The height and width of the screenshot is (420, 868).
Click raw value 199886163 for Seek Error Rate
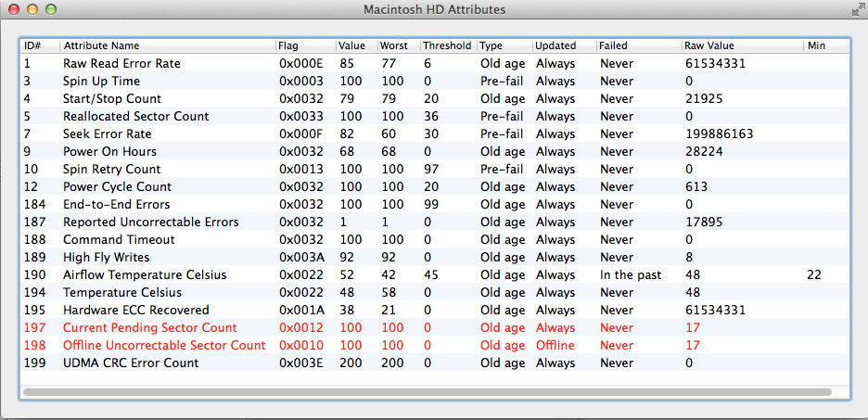(x=719, y=134)
